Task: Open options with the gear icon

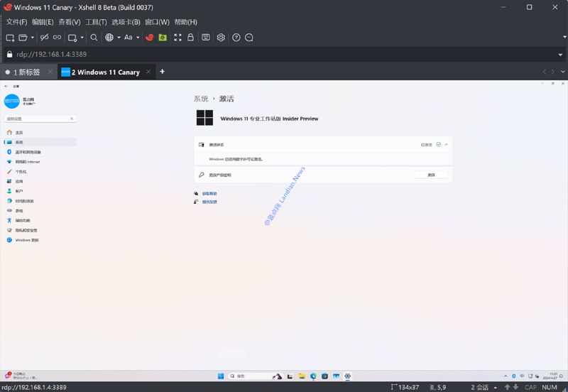Action: coord(221,38)
